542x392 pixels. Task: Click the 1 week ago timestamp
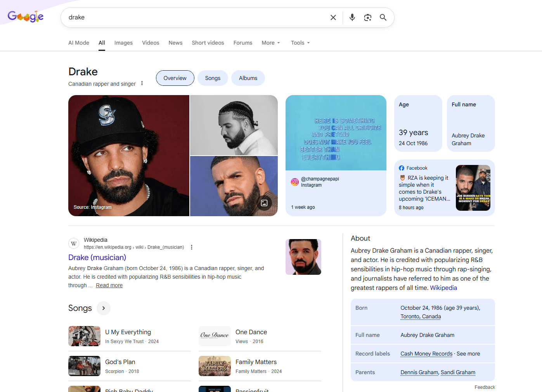(303, 207)
